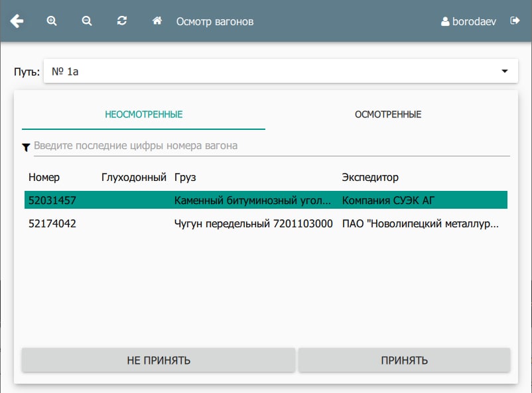The width and height of the screenshot is (532, 393).
Task: Log out using the exit icon
Action: pos(515,21)
